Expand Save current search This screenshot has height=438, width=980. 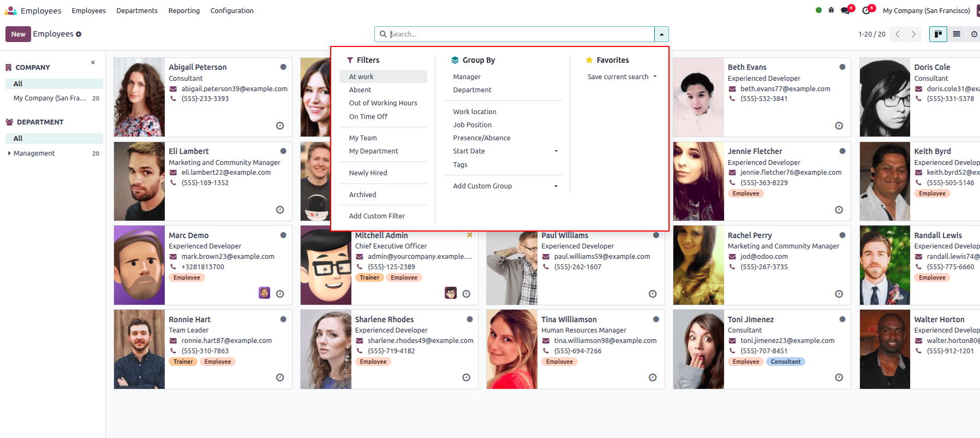(x=622, y=76)
